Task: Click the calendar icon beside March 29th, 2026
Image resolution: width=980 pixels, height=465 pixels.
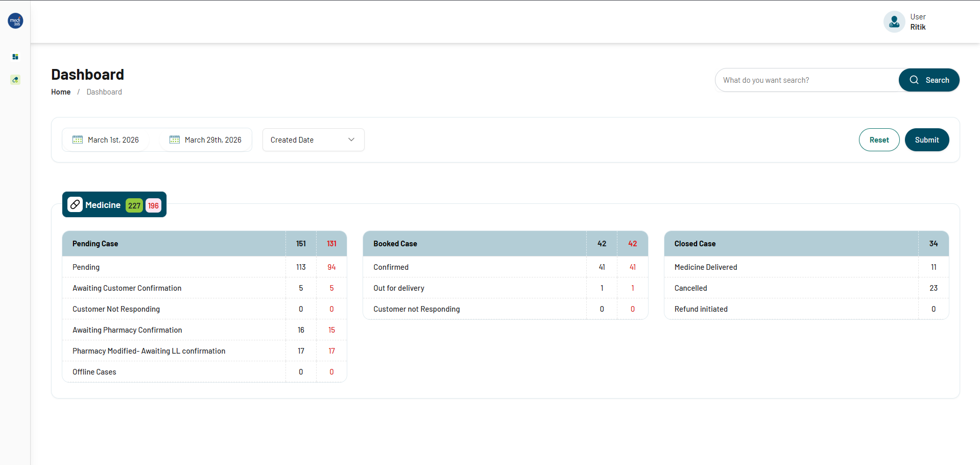Action: pos(175,139)
